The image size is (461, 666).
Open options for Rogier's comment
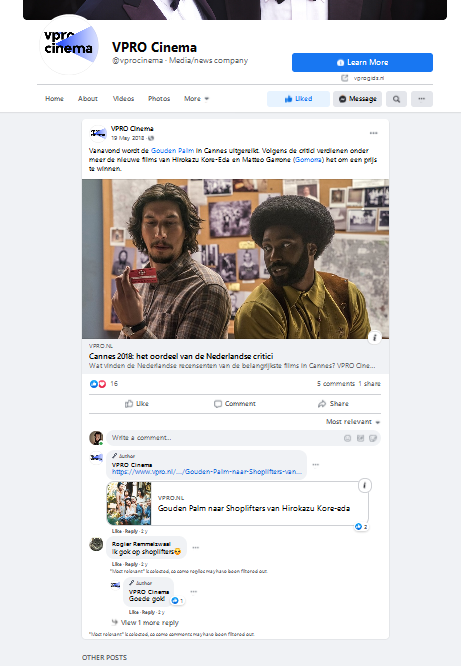click(x=195, y=547)
